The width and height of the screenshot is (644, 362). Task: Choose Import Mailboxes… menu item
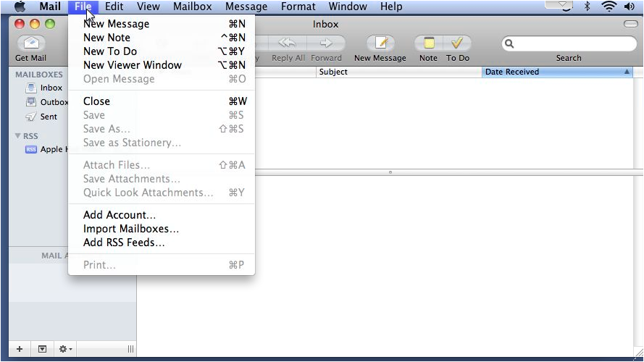162,229
